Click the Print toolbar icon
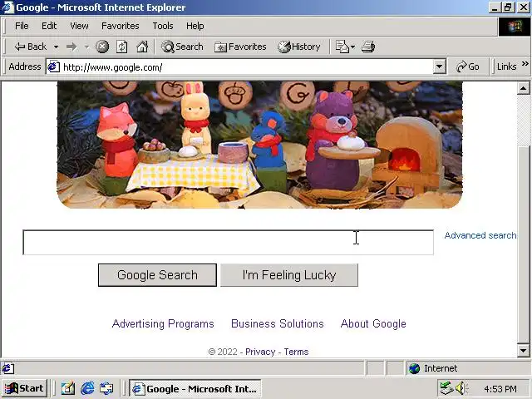This screenshot has width=532, height=399. click(x=368, y=47)
